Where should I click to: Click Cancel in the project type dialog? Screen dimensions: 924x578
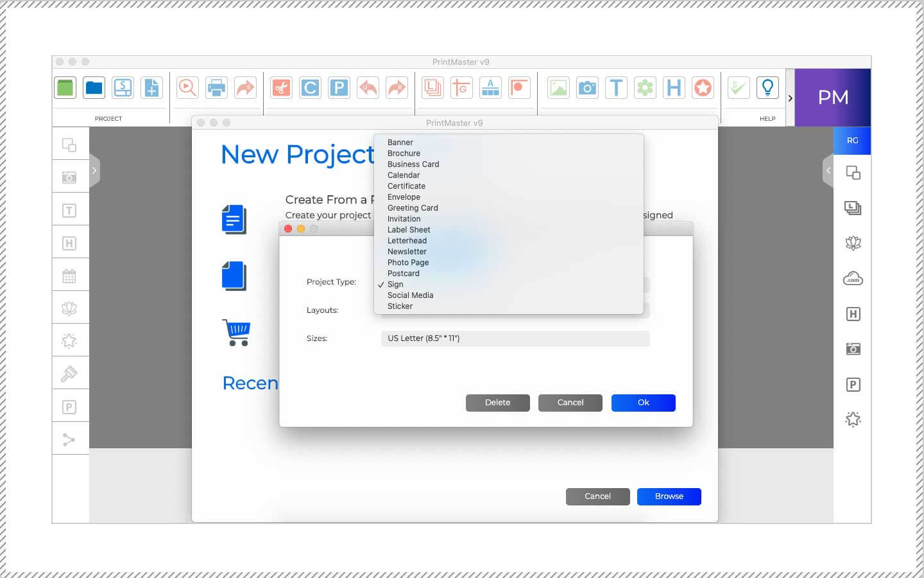(x=570, y=403)
